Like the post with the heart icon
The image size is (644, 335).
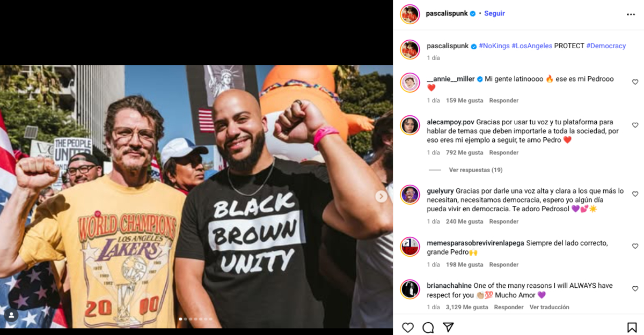(x=408, y=327)
